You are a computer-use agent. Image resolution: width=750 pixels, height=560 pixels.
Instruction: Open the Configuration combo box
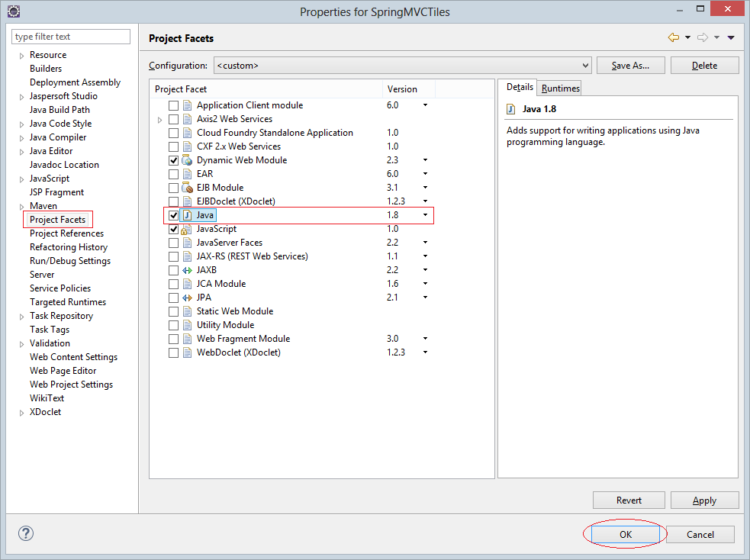(x=403, y=66)
